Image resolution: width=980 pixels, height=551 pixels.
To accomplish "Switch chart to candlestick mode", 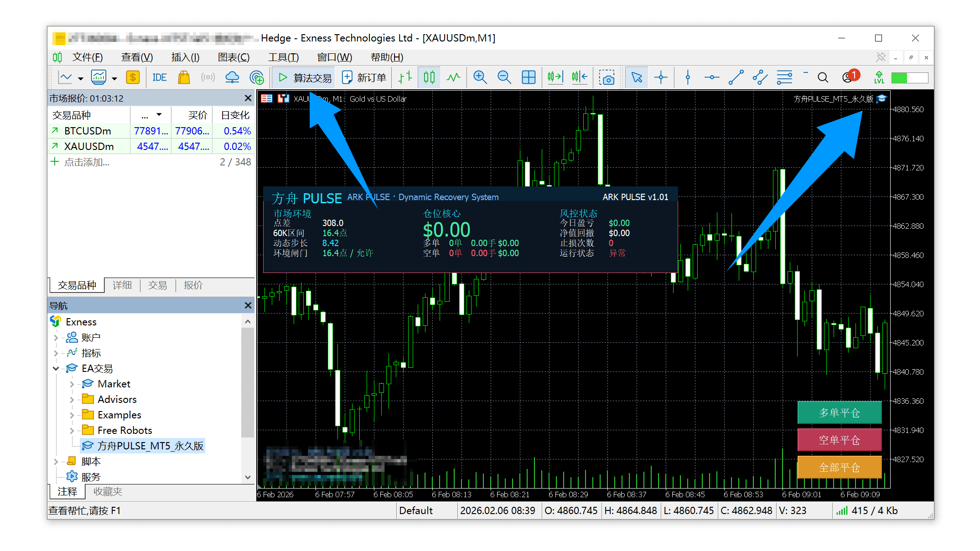I will (x=429, y=77).
